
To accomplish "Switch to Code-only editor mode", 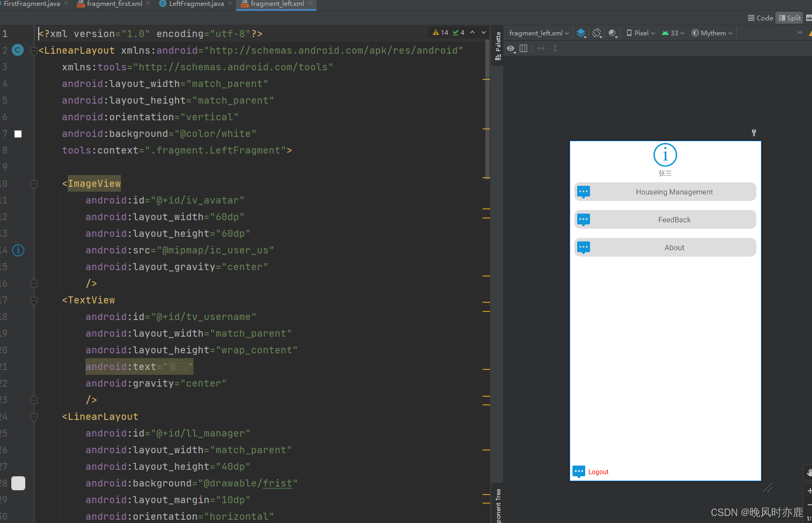I will [x=759, y=18].
